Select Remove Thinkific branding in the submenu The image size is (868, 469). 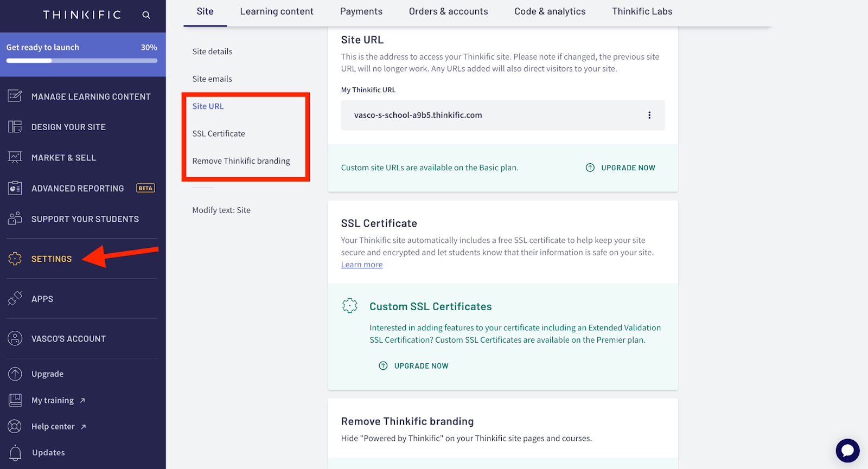click(241, 161)
